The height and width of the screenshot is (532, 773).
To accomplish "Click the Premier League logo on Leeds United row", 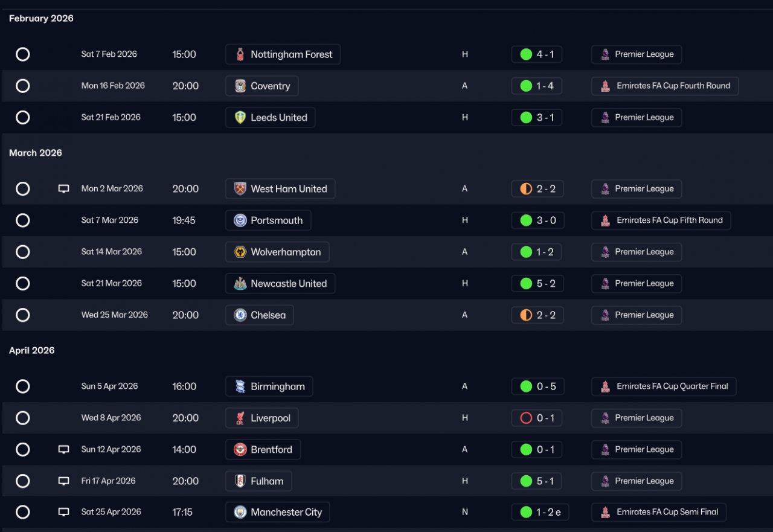I will point(605,118).
